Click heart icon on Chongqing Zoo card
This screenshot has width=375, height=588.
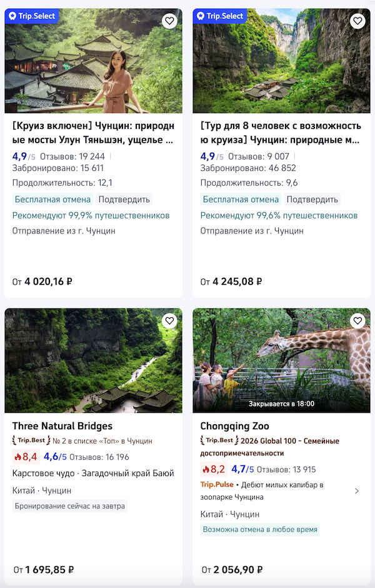[x=357, y=321]
